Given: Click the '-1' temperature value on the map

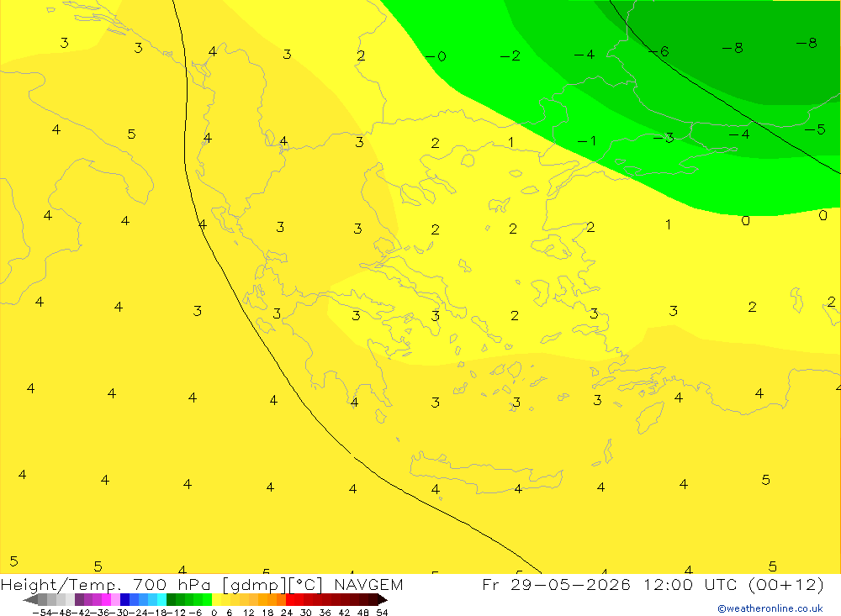Looking at the screenshot, I should (587, 140).
